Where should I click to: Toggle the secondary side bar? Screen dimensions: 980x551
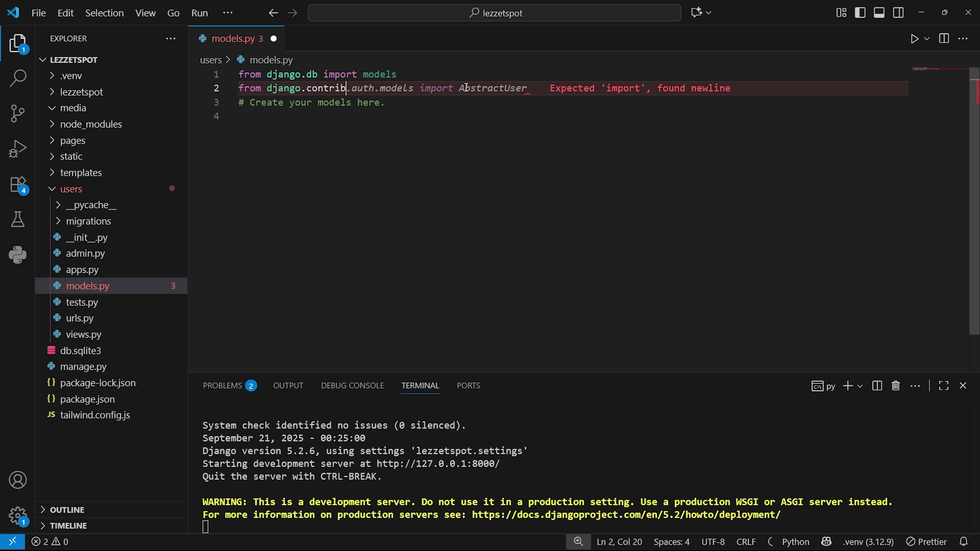(x=898, y=13)
